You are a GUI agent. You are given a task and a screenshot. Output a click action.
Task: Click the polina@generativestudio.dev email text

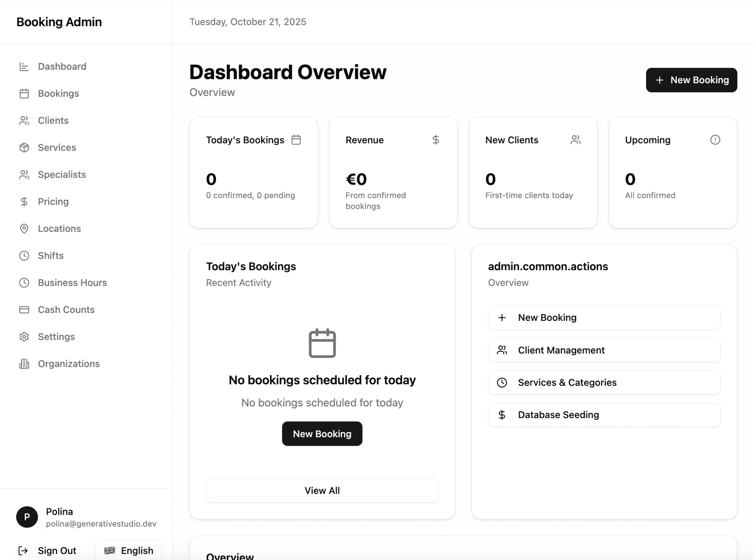(101, 524)
